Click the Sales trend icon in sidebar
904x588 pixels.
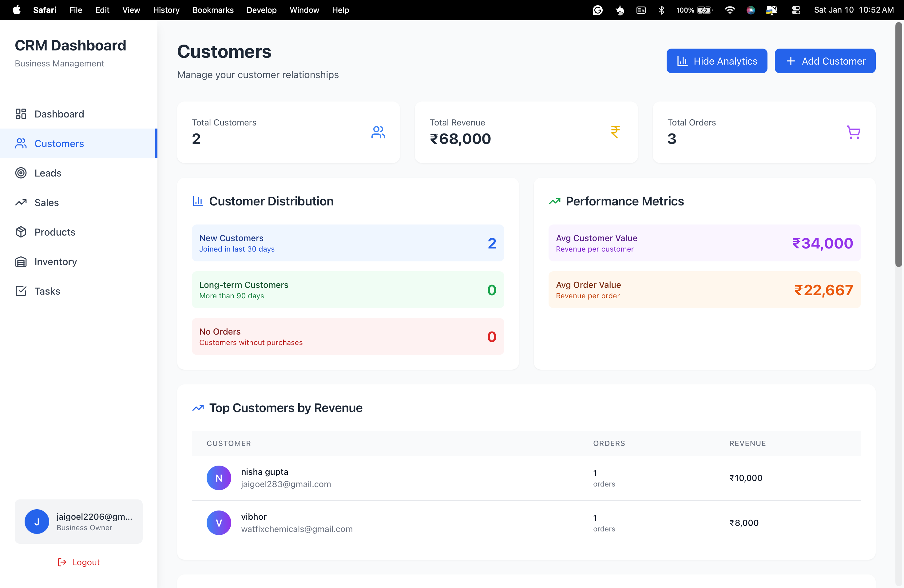pos(21,202)
